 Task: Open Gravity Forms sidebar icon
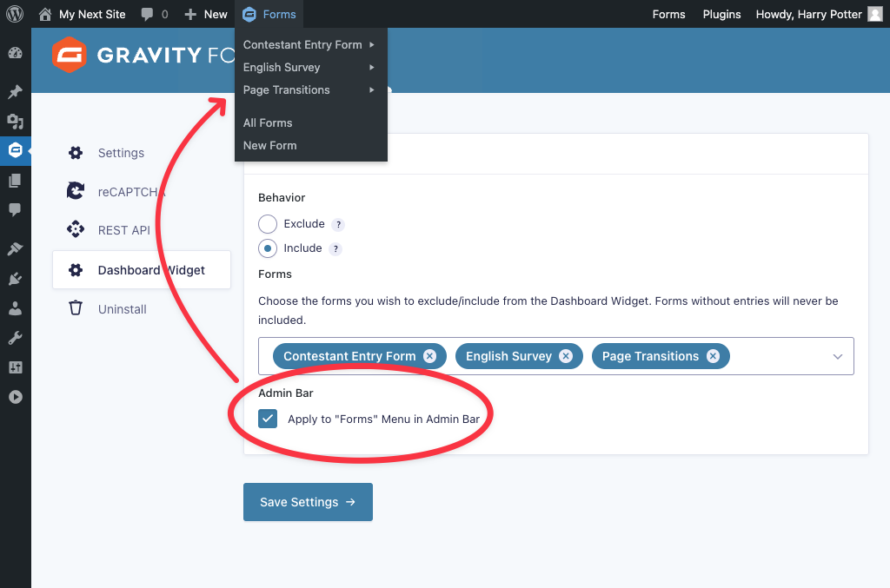[x=16, y=150]
